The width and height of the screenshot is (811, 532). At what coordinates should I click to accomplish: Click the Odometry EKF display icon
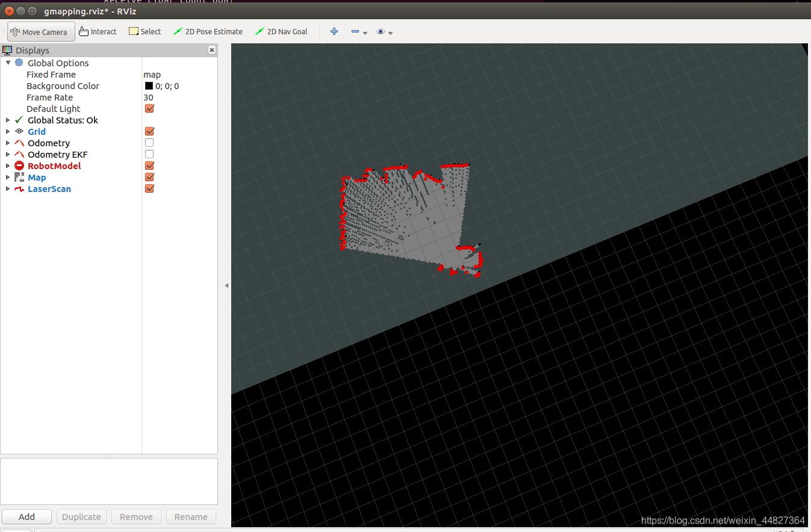pos(19,155)
